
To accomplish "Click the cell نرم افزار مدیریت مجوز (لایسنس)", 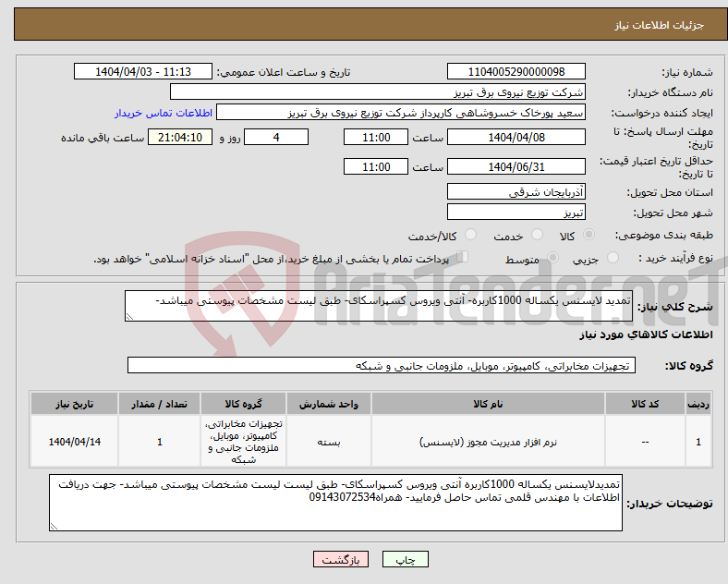I will [x=488, y=442].
